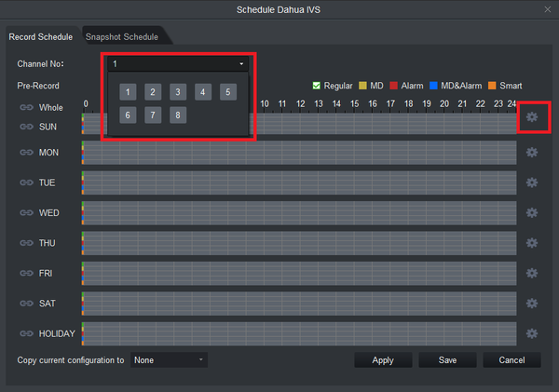Click the Apply button
Viewport: 559px width, 392px height.
(x=383, y=360)
